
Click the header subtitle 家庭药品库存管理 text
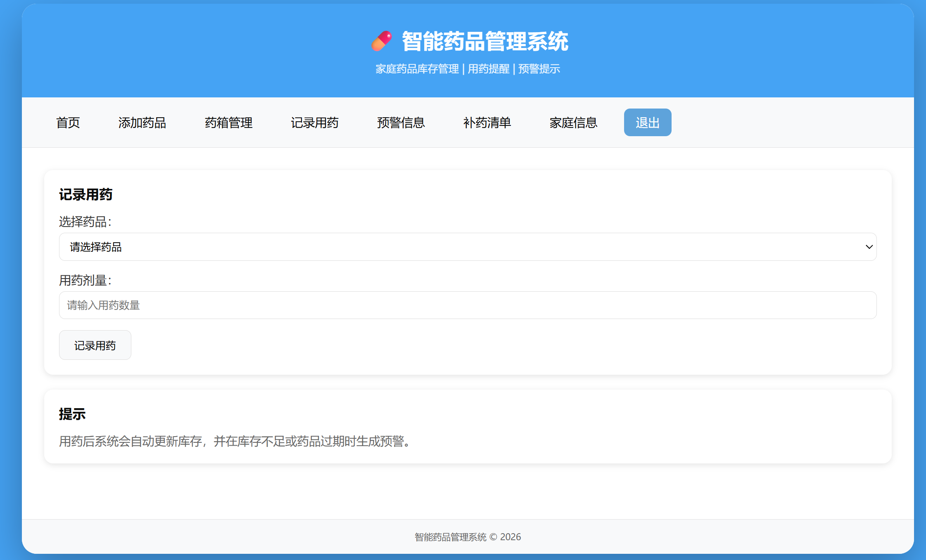417,69
